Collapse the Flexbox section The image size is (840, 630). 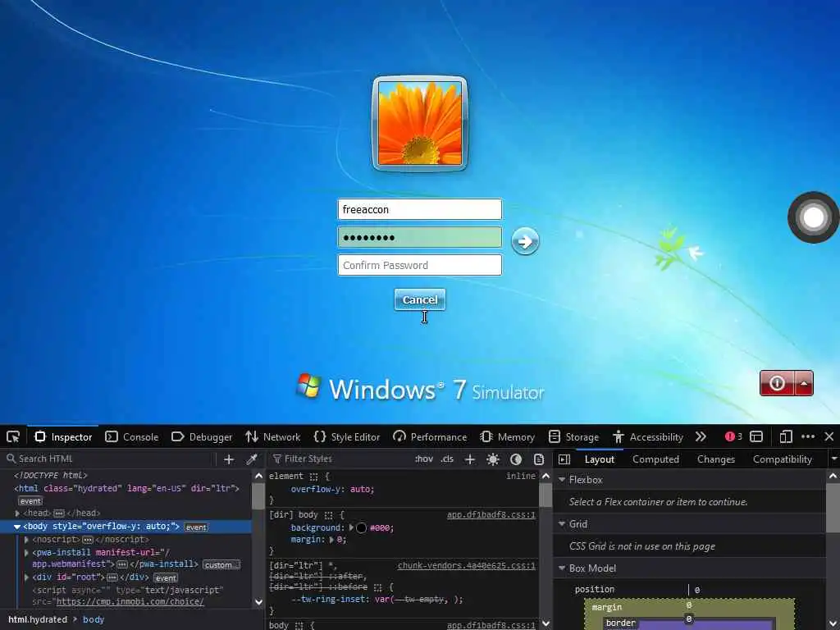(x=562, y=479)
